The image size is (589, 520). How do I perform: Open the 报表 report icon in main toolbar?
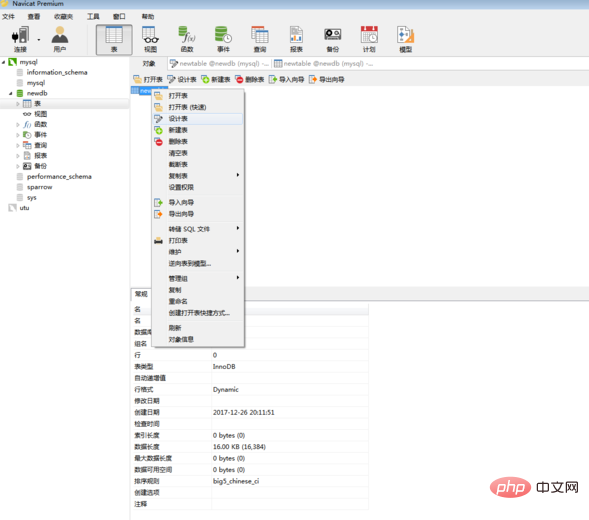(x=296, y=39)
